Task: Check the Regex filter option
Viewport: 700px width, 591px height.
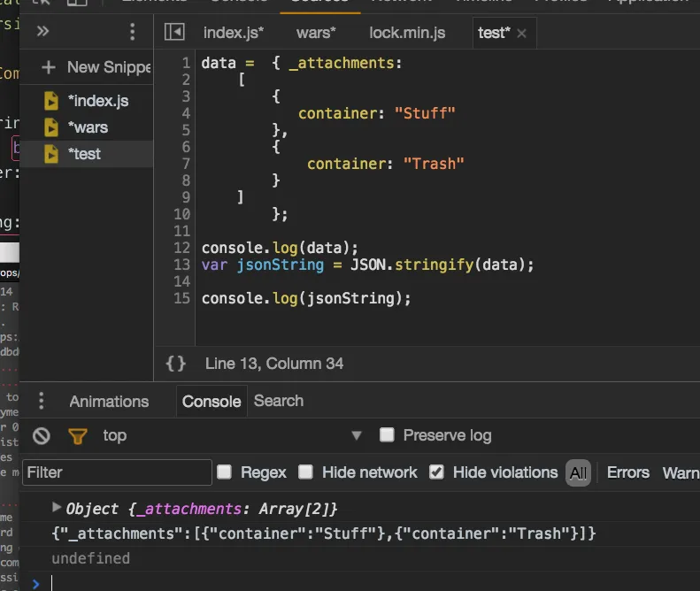Action: click(225, 472)
